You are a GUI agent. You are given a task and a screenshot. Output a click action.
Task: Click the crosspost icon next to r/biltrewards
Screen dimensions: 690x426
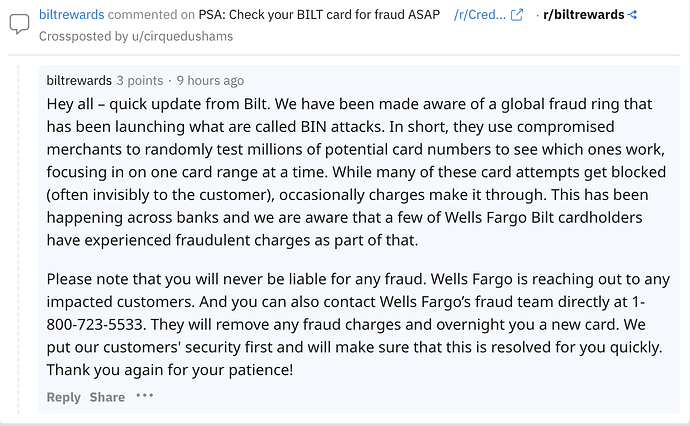[632, 15]
